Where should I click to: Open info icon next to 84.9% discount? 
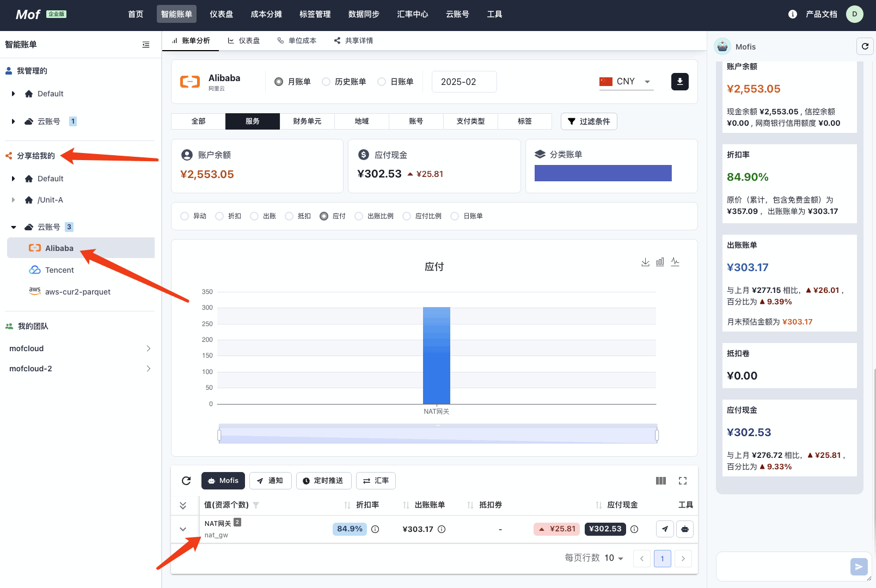(x=375, y=529)
